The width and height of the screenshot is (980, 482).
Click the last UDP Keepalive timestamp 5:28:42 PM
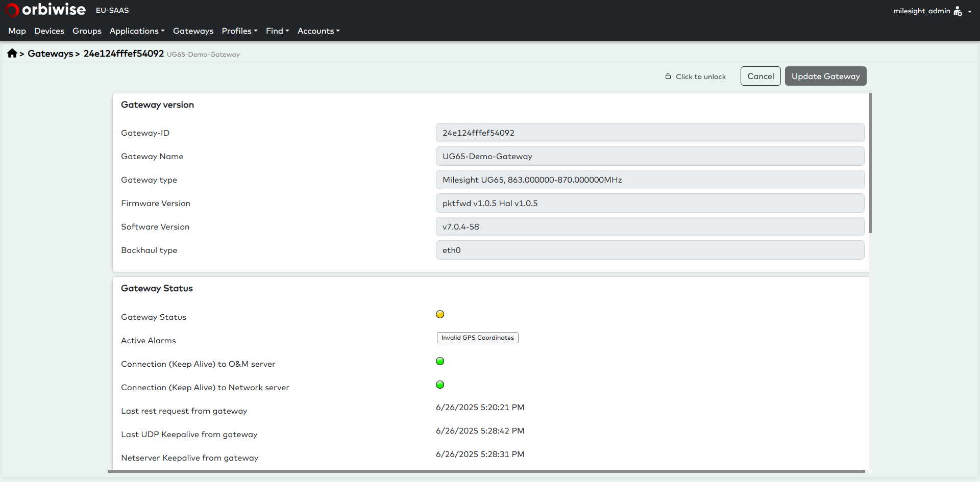(480, 430)
